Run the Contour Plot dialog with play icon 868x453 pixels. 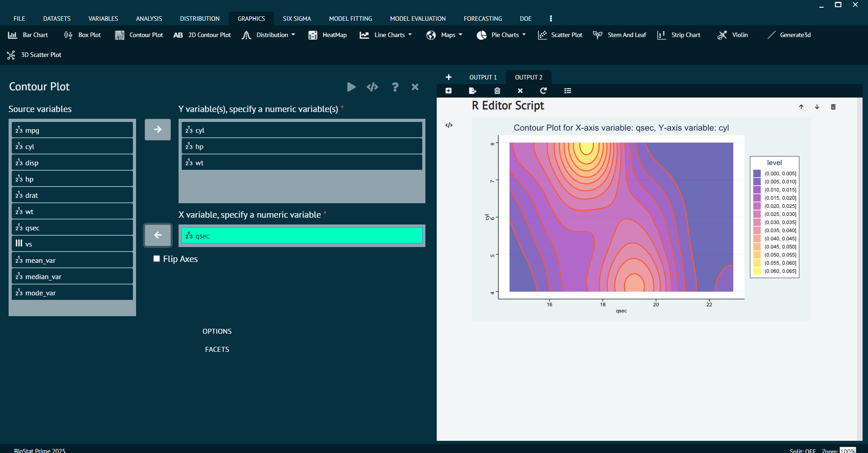click(x=351, y=87)
